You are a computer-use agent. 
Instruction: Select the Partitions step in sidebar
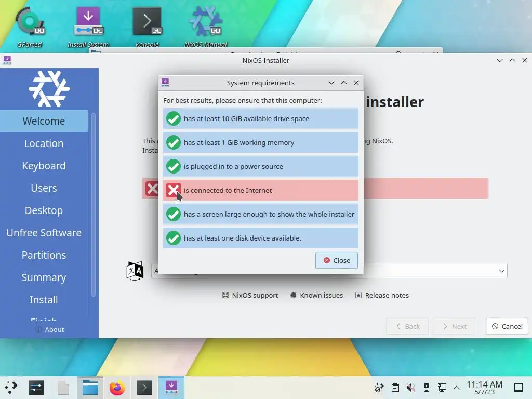click(x=44, y=255)
